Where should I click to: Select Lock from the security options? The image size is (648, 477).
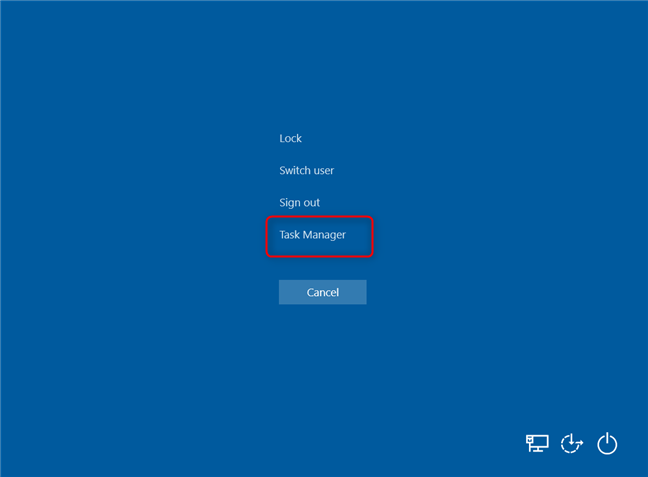[x=291, y=139]
